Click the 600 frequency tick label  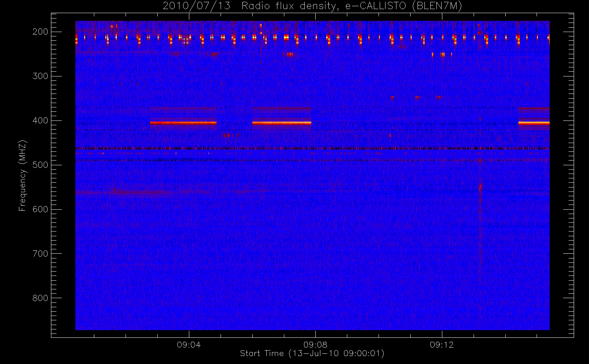tap(40, 209)
